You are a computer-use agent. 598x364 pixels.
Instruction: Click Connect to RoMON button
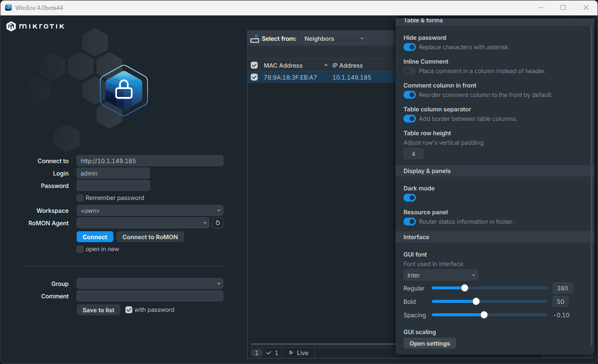[x=150, y=237]
